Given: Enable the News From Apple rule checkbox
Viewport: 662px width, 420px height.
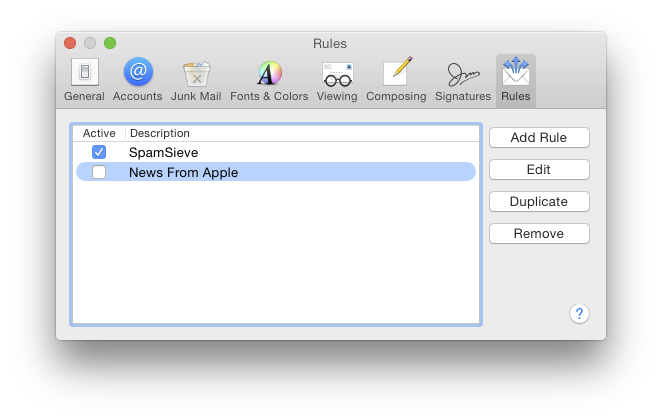Looking at the screenshot, I should pyautogui.click(x=99, y=172).
